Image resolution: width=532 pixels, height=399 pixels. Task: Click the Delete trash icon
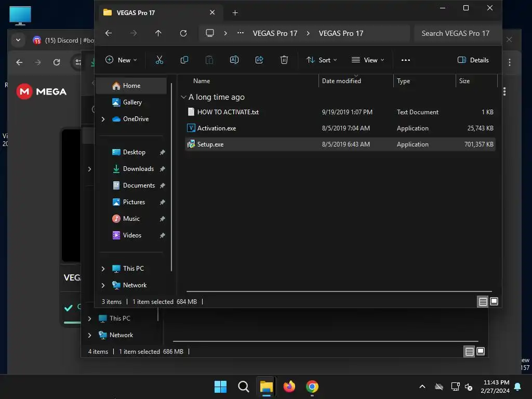tap(284, 60)
